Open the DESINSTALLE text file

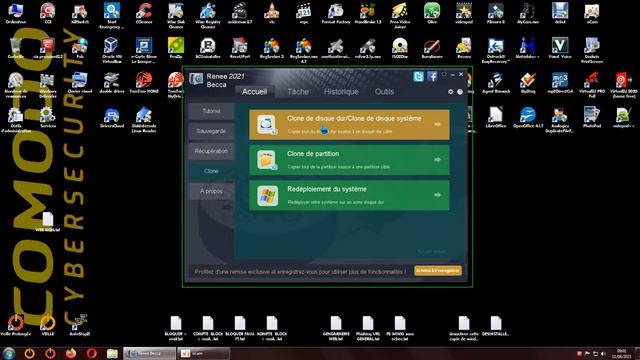tap(496, 325)
